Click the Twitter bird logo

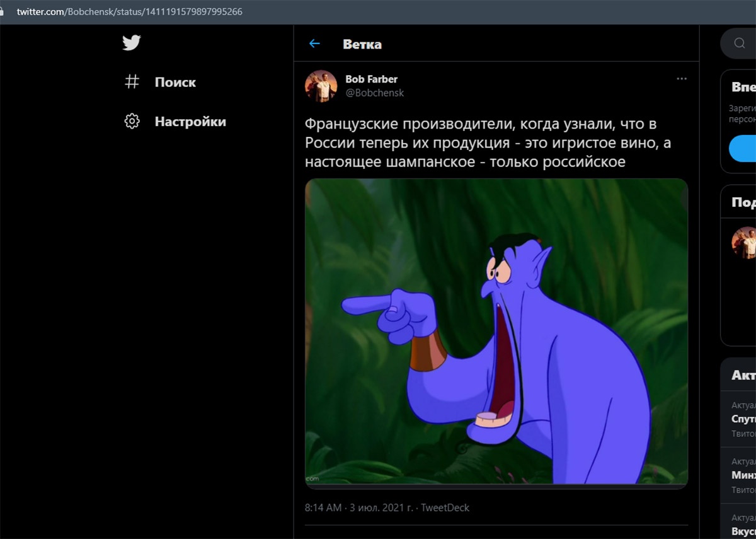pos(132,43)
